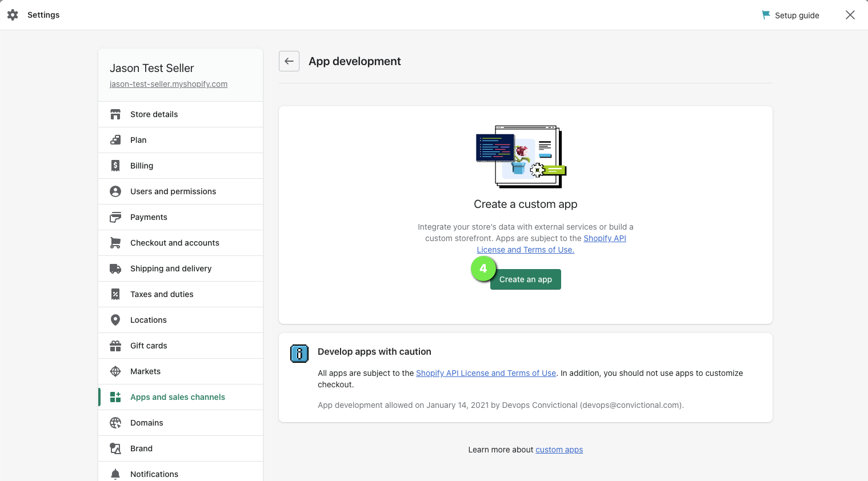Open Users and permissions
Screen dimensions: 868x481
coord(181,191)
